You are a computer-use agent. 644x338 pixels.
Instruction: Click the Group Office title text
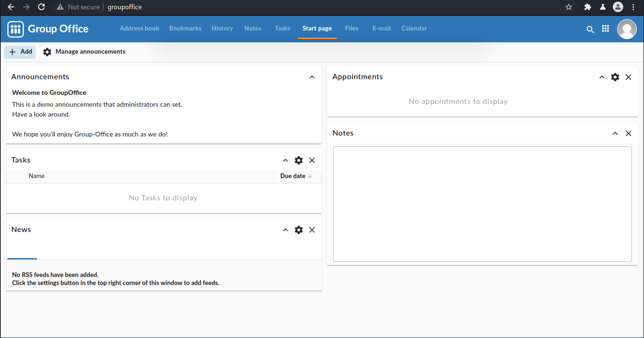pyautogui.click(x=58, y=29)
